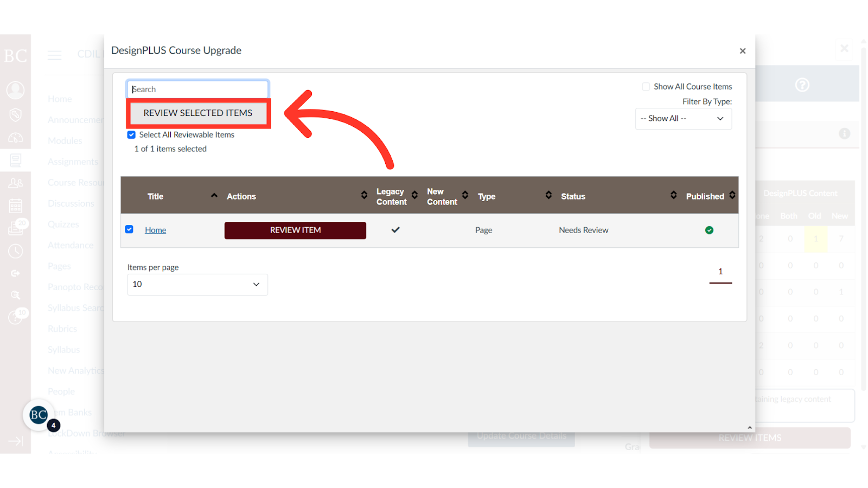Click the '1 of 1 items selected' text
868x488 pixels.
pos(170,149)
